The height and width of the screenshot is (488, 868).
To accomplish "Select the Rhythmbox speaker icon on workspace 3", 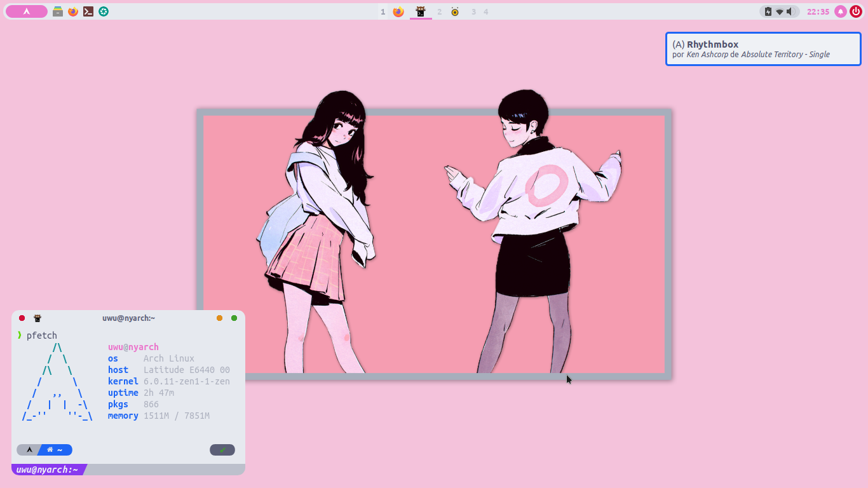I will pos(455,11).
